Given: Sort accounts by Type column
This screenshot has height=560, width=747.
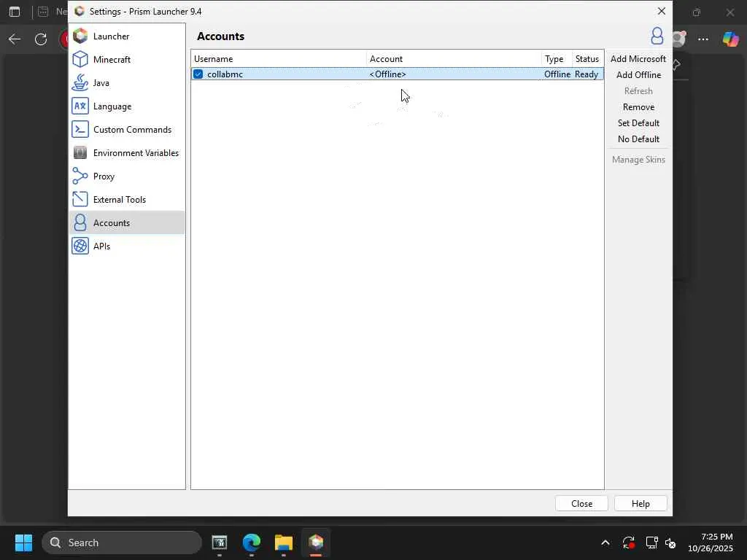Looking at the screenshot, I should [557, 59].
